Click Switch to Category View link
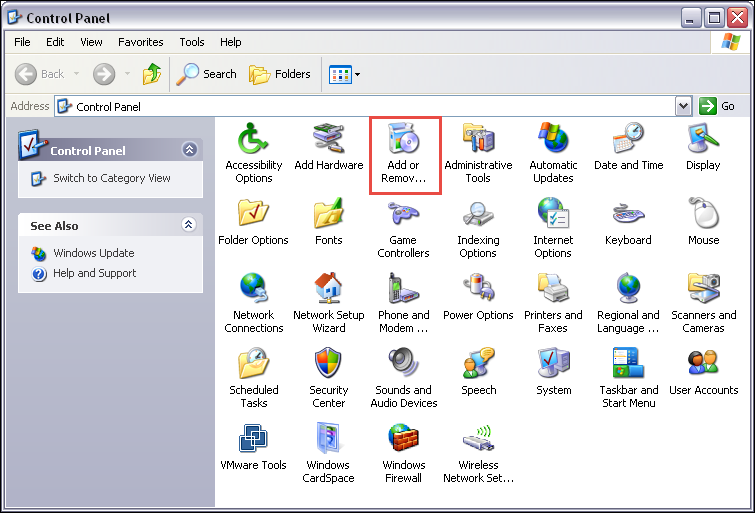Viewport: 755px width, 513px height. point(101,178)
